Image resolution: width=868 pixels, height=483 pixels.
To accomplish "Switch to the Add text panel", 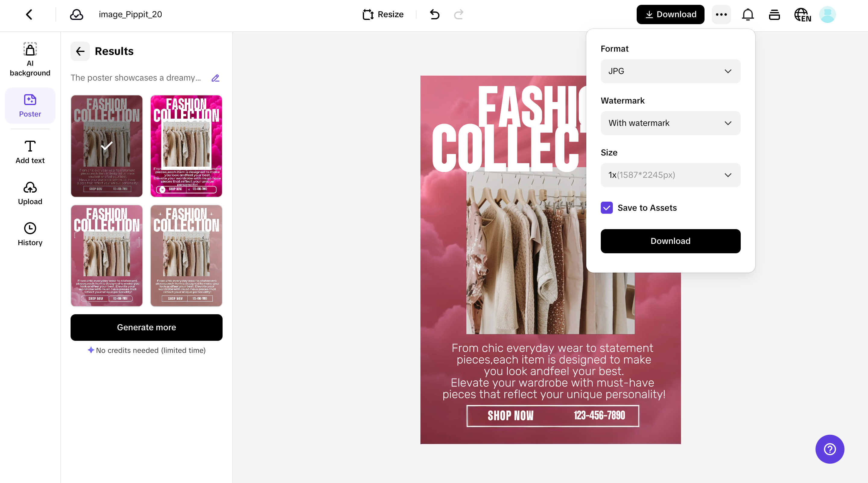I will pos(30,152).
